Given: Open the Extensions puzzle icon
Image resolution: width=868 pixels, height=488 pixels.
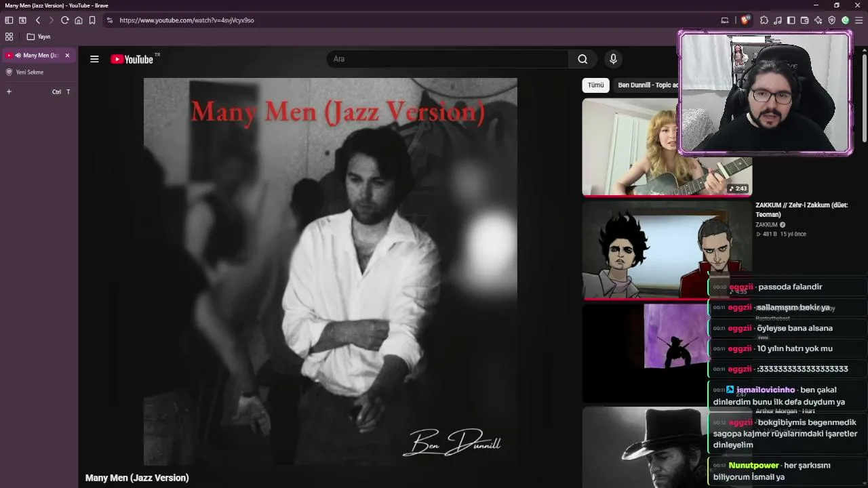Looking at the screenshot, I should 764,20.
